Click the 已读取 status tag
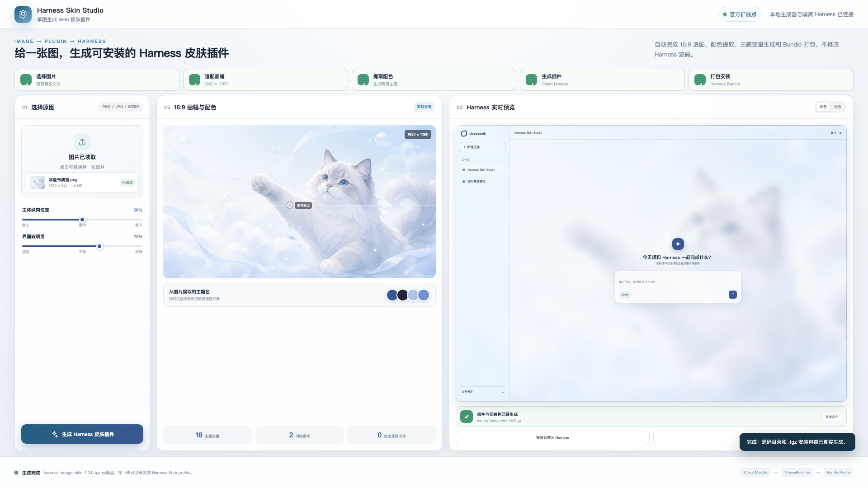This screenshot has width=868, height=488. (x=127, y=183)
